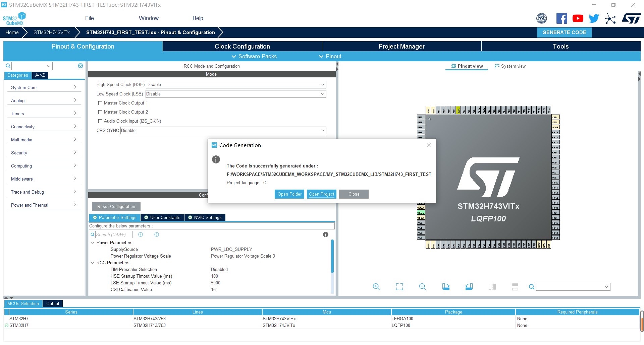The height and width of the screenshot is (345, 644).
Task: Click the ST logo icon
Action: point(631,18)
